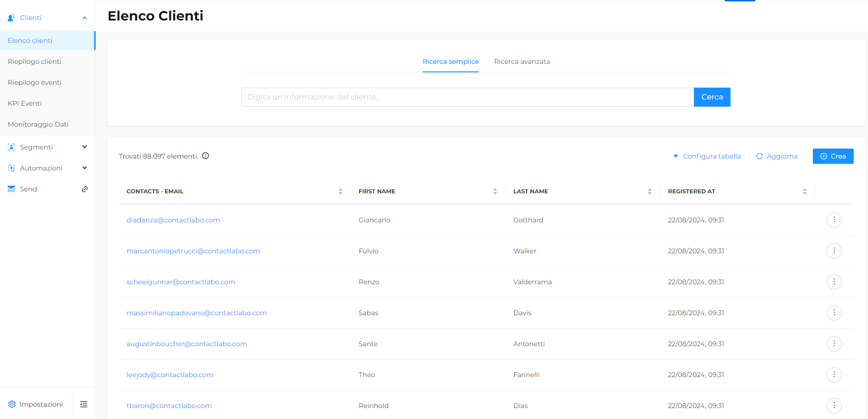Sort by Contacts - Email column arrows
The height and width of the screenshot is (419, 868).
341,191
